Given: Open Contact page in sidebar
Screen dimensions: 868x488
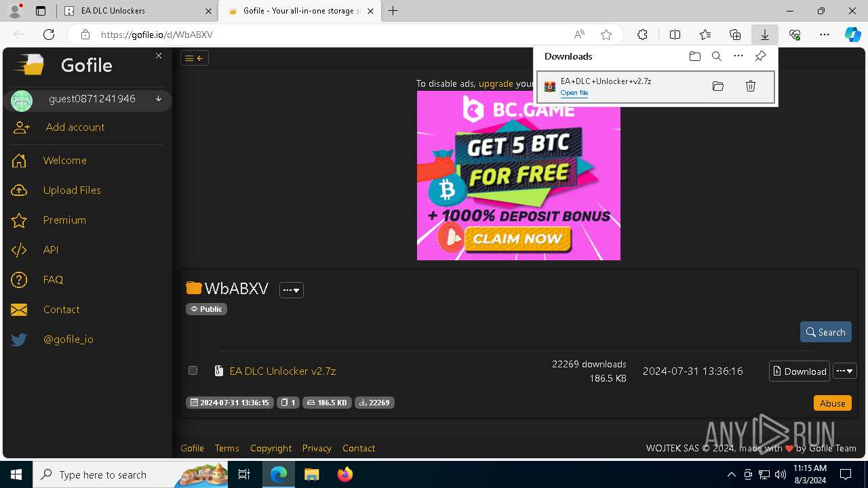Looking at the screenshot, I should [61, 310].
